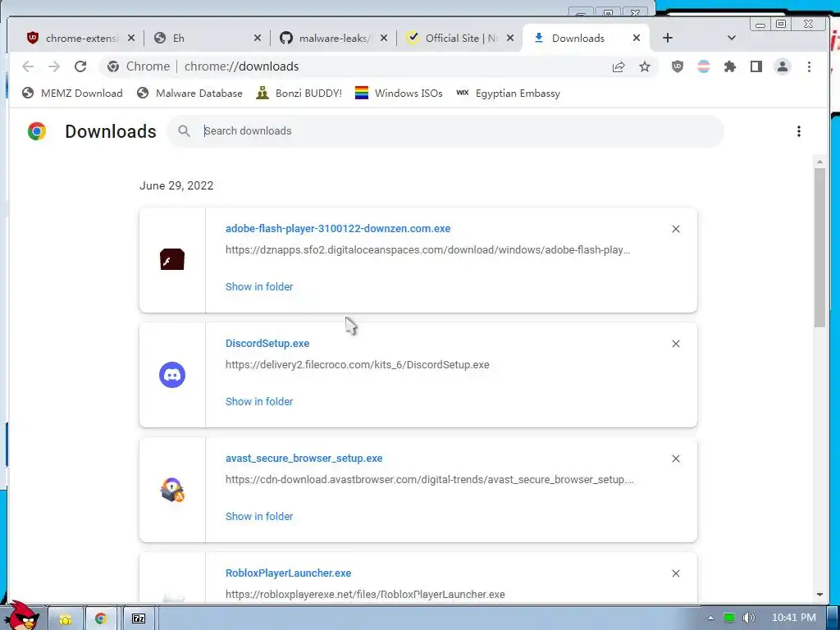Reload the downloads page

click(80, 66)
